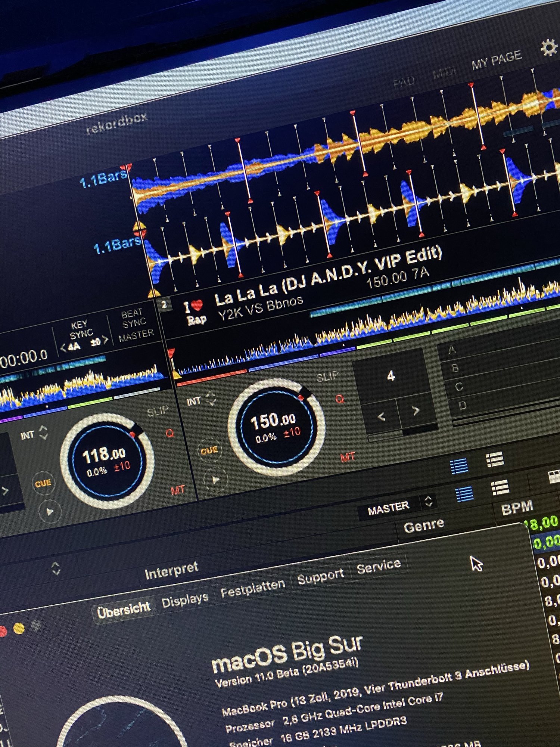Hit CUE on the 118.00 deck

(43, 483)
